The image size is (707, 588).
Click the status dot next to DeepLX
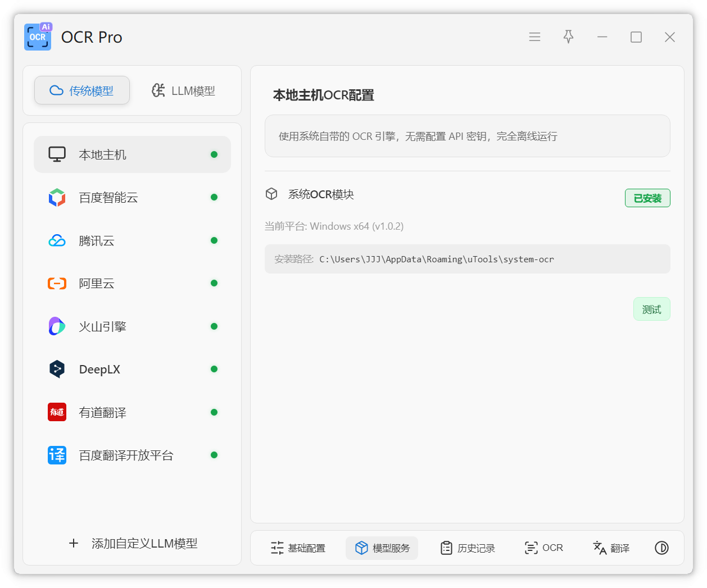click(x=214, y=370)
